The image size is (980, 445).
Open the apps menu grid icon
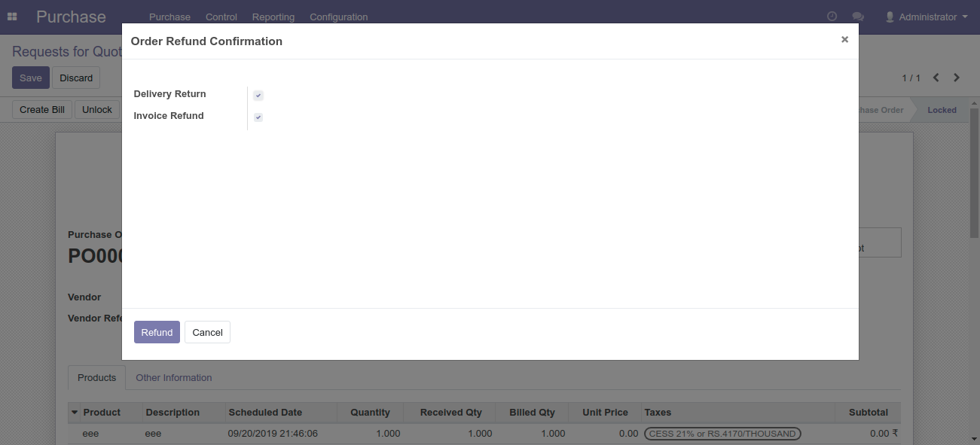[12, 16]
